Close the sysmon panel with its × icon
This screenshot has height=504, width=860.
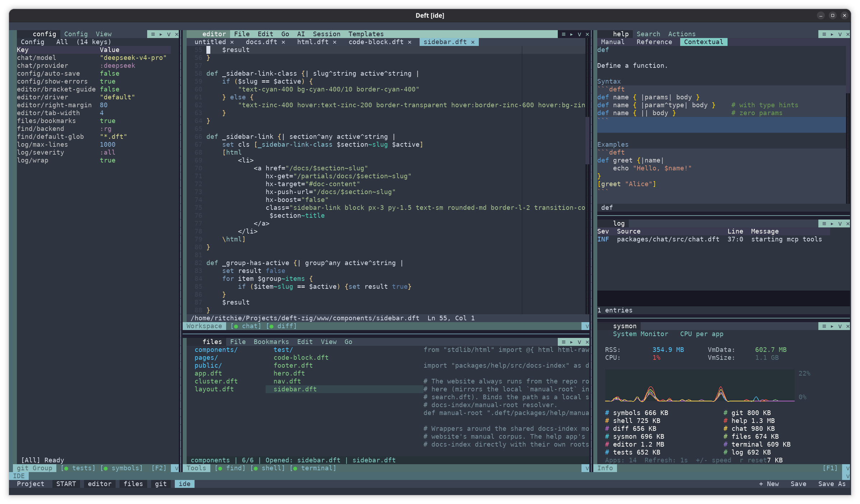pos(848,326)
